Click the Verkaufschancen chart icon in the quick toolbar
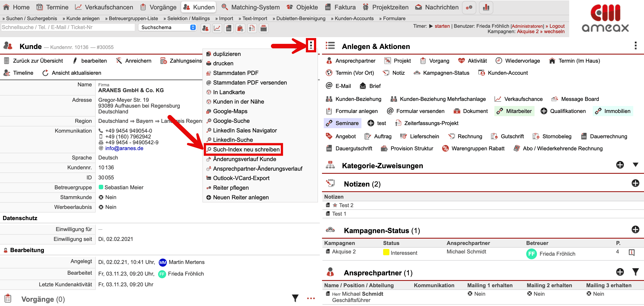The image size is (644, 306). point(217,28)
